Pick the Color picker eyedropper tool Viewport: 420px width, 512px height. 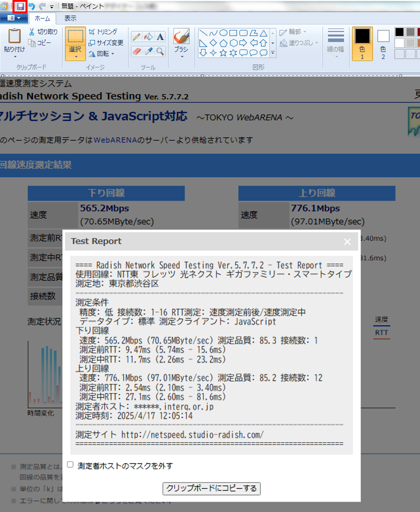tap(148, 51)
